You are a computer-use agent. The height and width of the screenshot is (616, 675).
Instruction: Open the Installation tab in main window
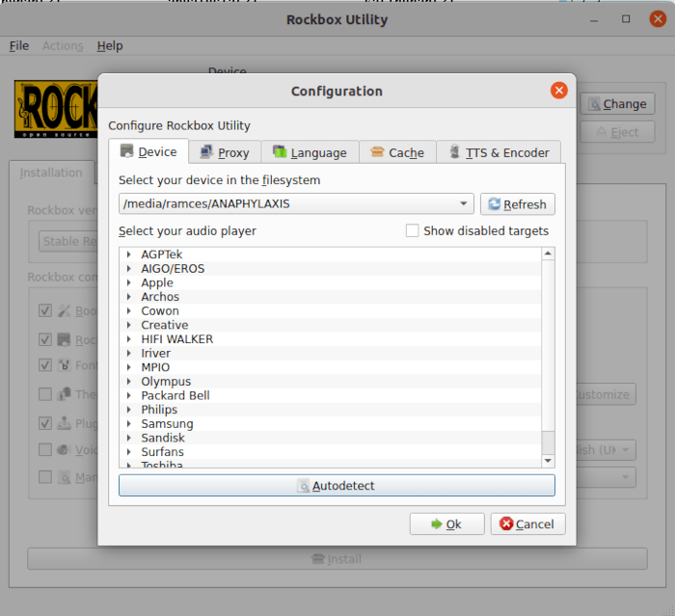click(x=51, y=173)
